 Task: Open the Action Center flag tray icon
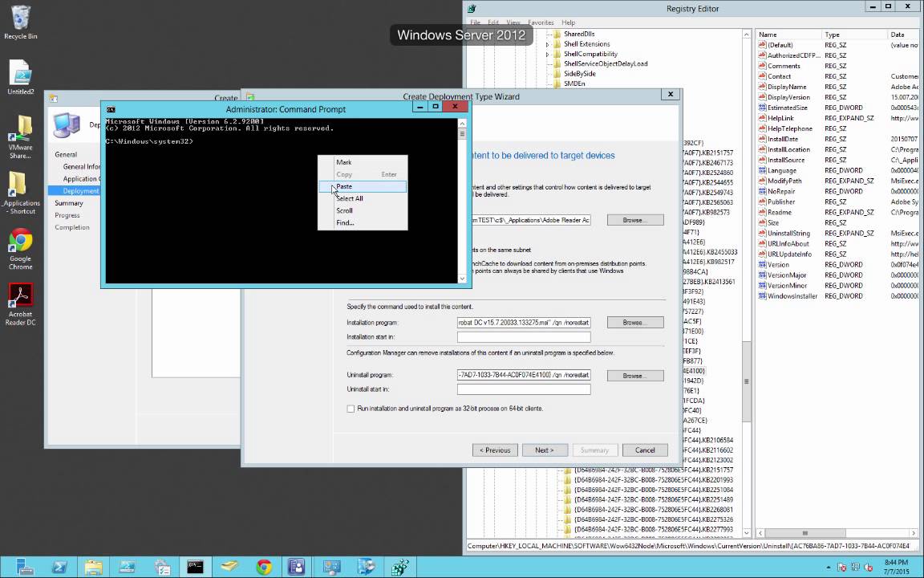[x=842, y=568]
